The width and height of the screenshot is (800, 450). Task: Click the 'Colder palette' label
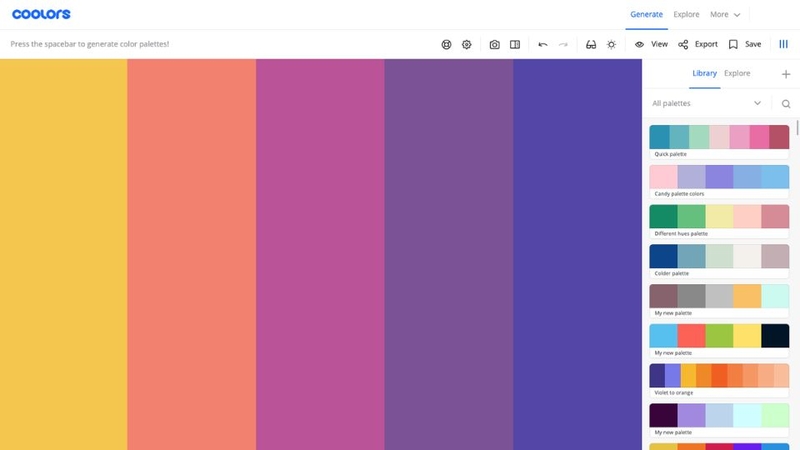pyautogui.click(x=671, y=273)
